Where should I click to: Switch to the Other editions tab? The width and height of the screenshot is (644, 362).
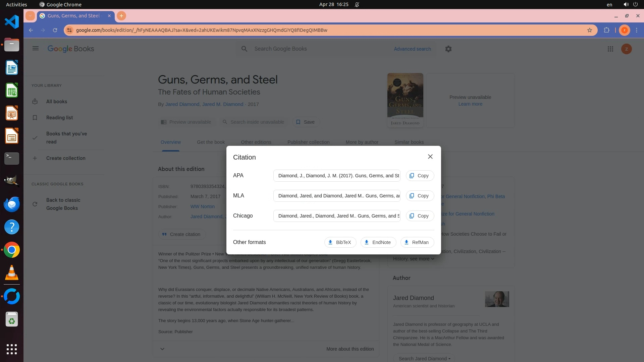256,142
